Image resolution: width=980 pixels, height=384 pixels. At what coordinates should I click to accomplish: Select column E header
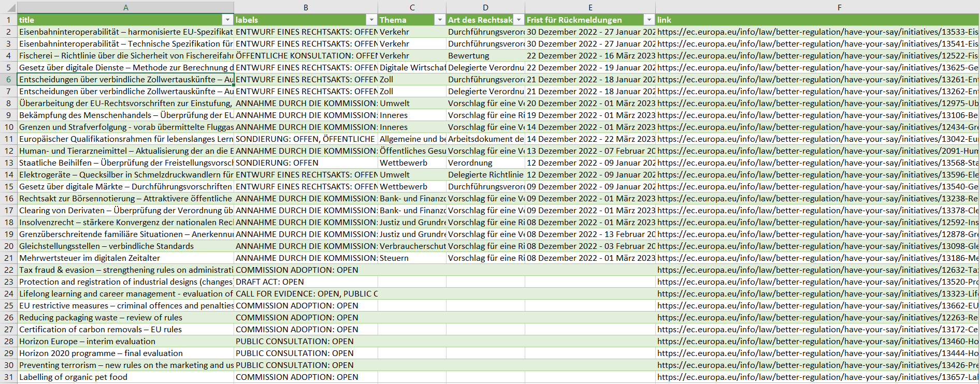coord(590,7)
